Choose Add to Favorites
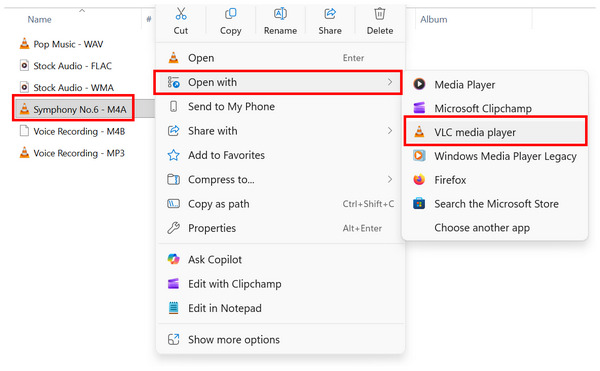The image size is (600, 371). tap(280, 155)
